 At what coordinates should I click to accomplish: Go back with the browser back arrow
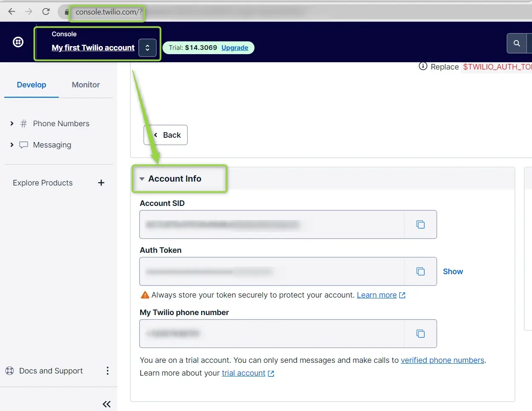coord(12,12)
